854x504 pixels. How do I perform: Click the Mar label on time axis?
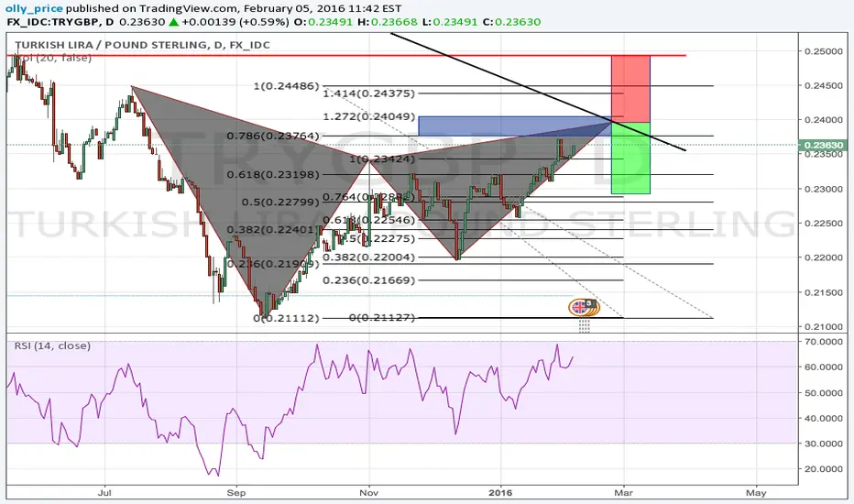click(x=623, y=493)
